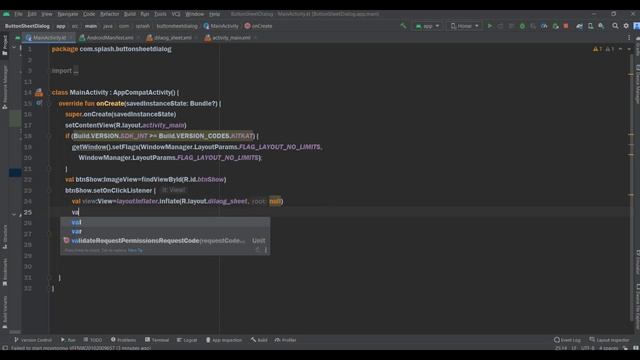Collapse the setOnClickListener lambda fold on line 23
The height and width of the screenshot is (360, 640).
[x=49, y=191]
